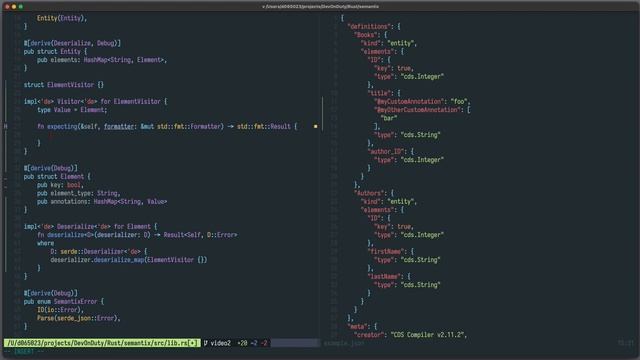Click the 'pub enum SemantixError {' line
This screenshot has height=360, width=640.
point(64,302)
